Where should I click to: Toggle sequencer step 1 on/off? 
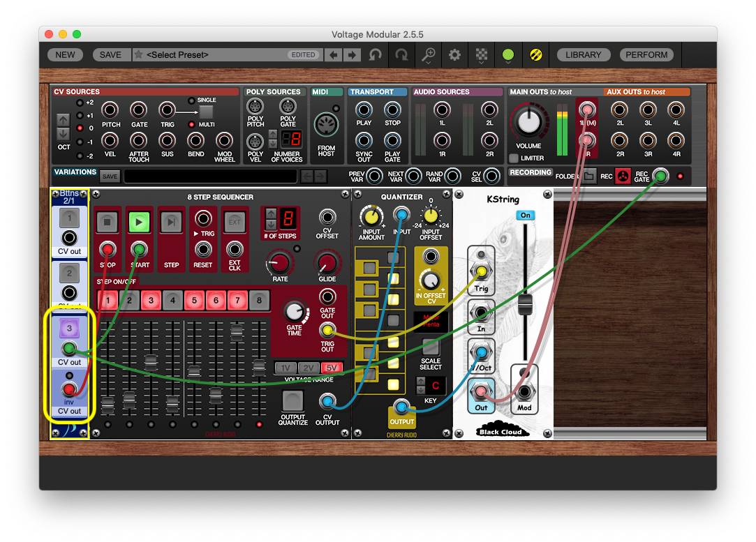(x=108, y=300)
